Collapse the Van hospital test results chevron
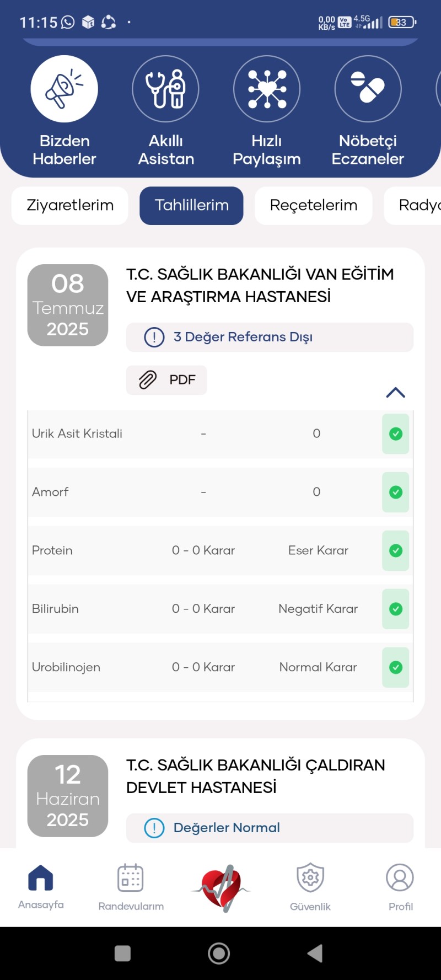Image resolution: width=441 pixels, height=980 pixels. tap(396, 393)
